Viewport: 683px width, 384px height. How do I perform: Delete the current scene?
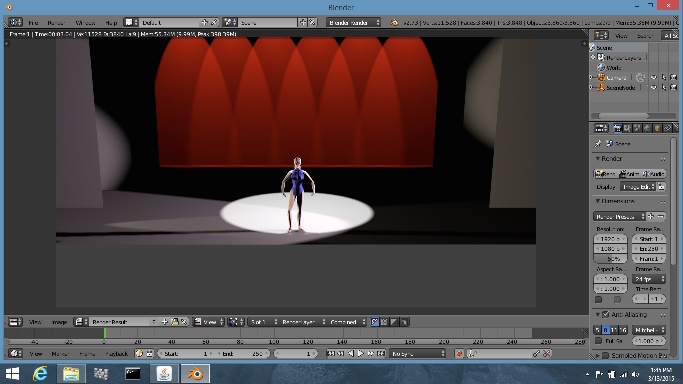pos(312,22)
